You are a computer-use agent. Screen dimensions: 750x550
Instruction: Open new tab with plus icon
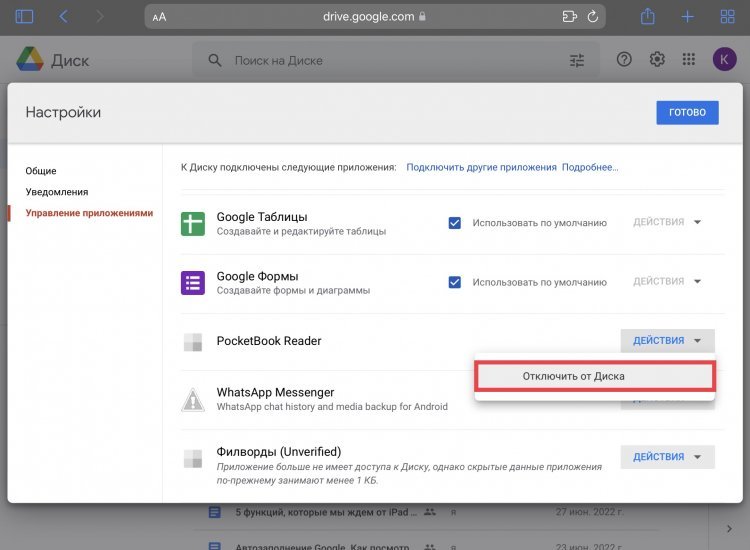(688, 17)
